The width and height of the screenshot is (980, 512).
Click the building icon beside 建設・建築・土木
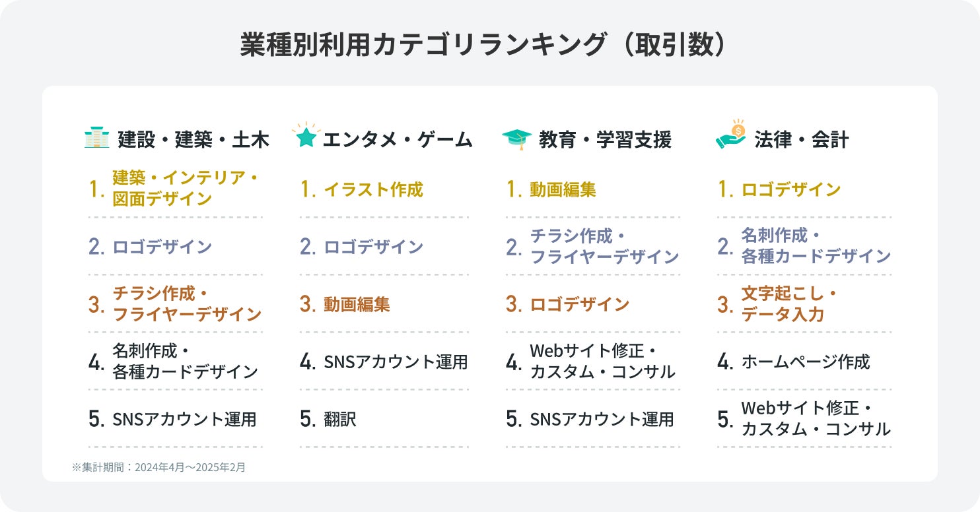(x=96, y=138)
